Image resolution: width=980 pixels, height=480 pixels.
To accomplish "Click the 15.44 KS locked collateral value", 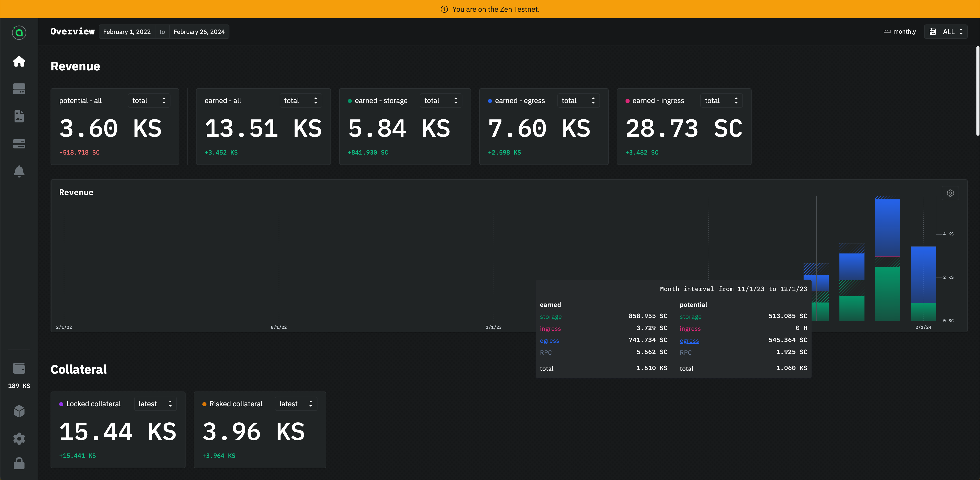I will point(118,432).
